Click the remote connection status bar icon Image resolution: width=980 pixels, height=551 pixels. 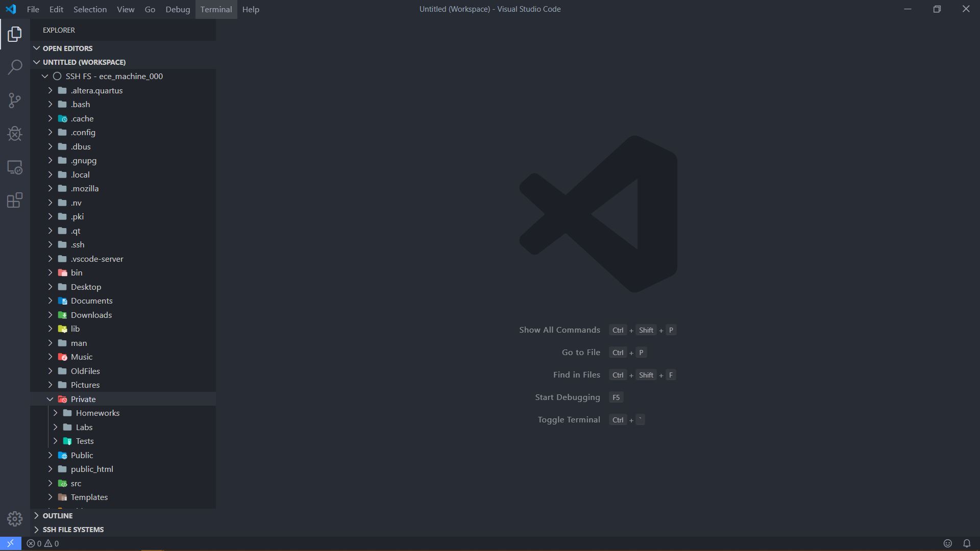(x=10, y=543)
